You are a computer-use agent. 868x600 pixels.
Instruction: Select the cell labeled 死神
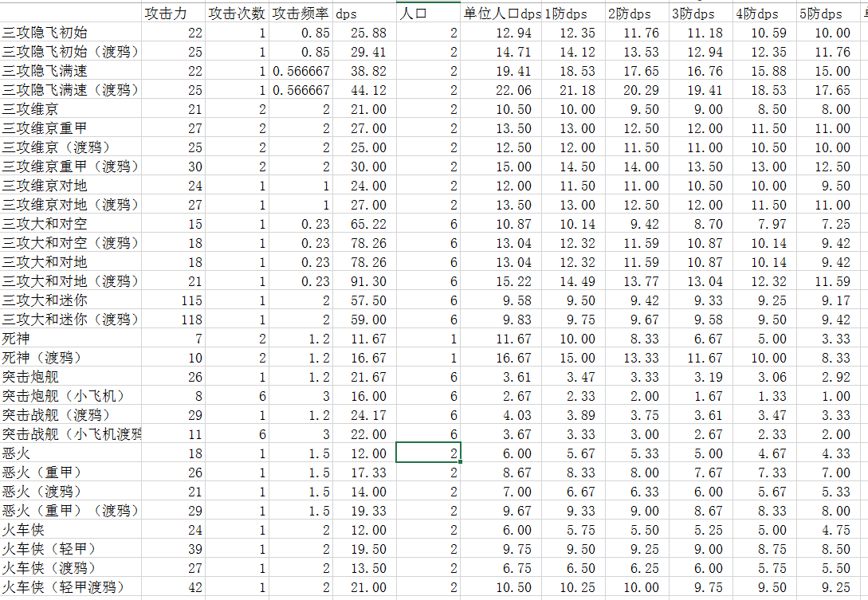[70, 339]
